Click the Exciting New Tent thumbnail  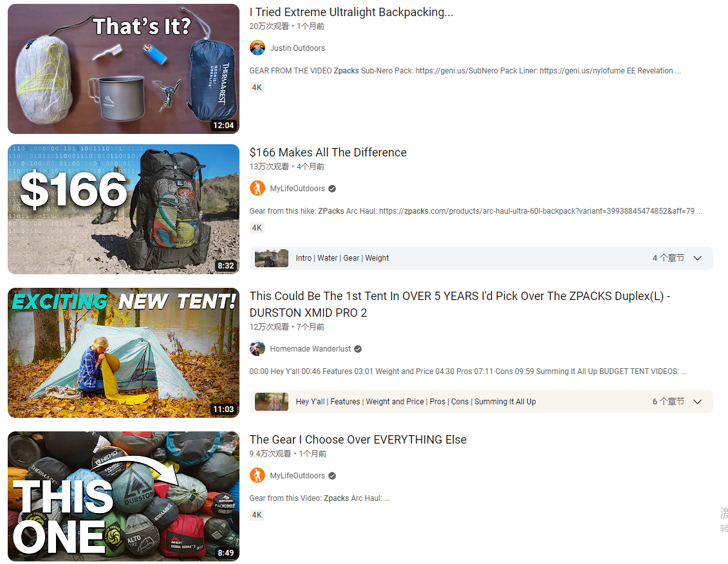coord(124,353)
